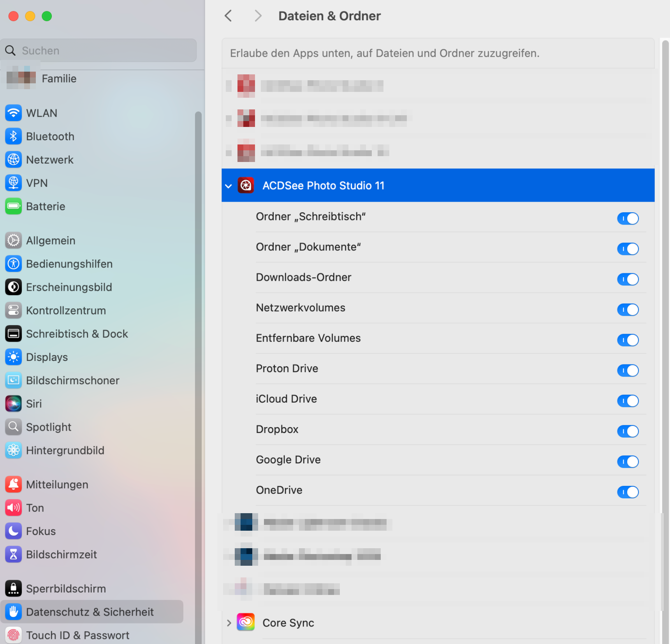Image resolution: width=670 pixels, height=644 pixels.
Task: Select the Siri icon
Action: pos(13,404)
